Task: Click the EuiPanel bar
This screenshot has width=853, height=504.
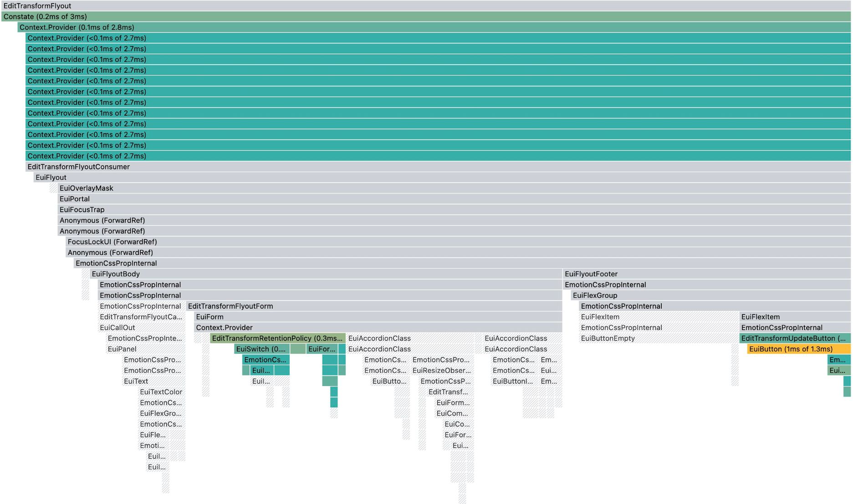Action: click(146, 349)
